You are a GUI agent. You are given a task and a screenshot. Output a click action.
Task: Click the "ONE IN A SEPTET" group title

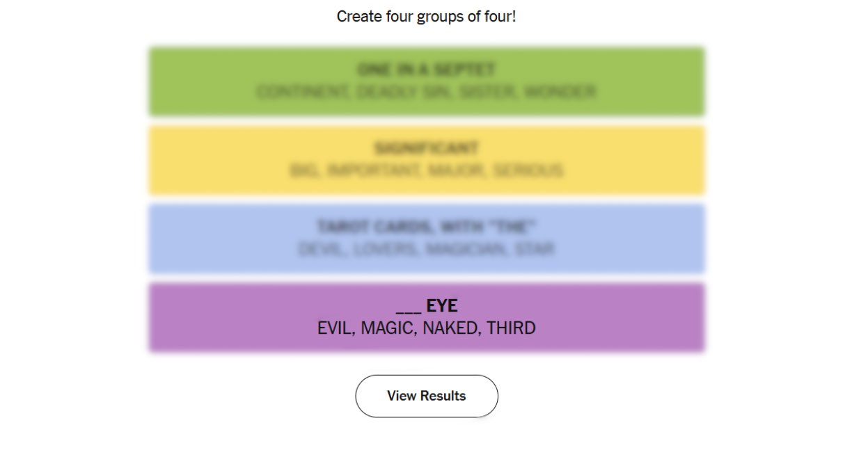tap(426, 70)
